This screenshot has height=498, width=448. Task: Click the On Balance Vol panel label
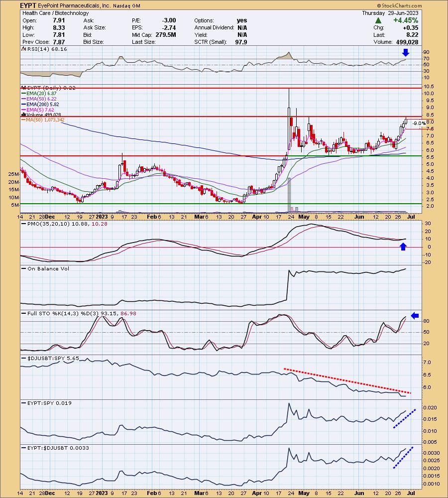coord(48,269)
